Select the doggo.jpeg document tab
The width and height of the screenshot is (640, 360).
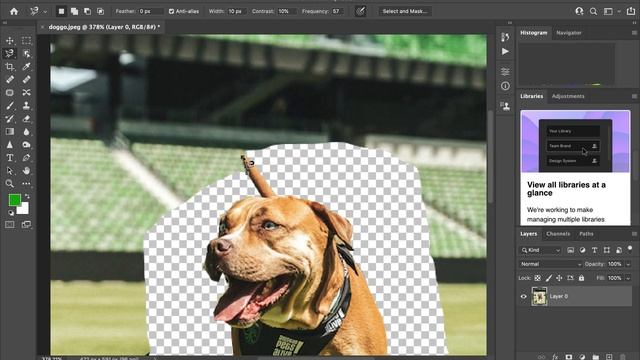click(x=104, y=27)
